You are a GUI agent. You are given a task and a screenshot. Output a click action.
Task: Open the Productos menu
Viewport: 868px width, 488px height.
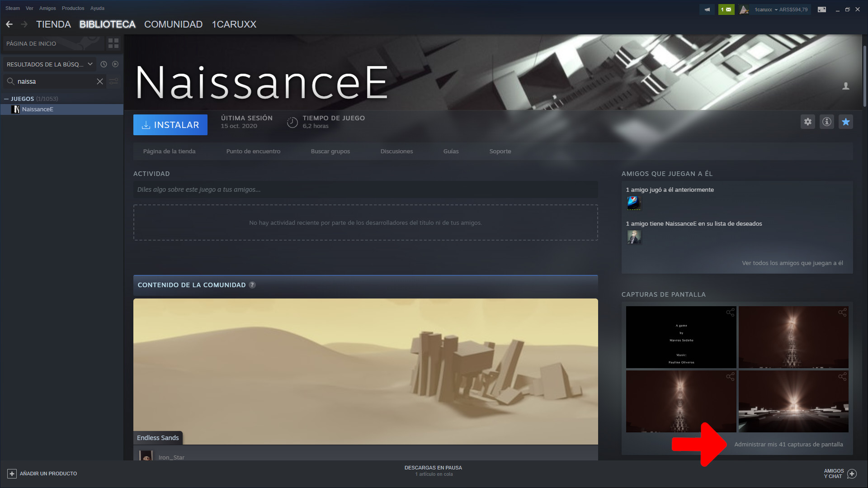73,8
